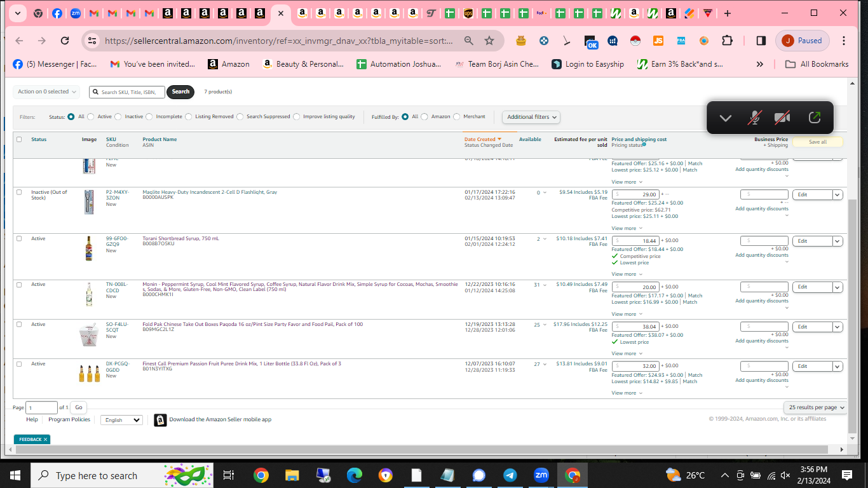Close the active Seller Central tab
Viewport: 868px width, 488px height.
point(280,13)
